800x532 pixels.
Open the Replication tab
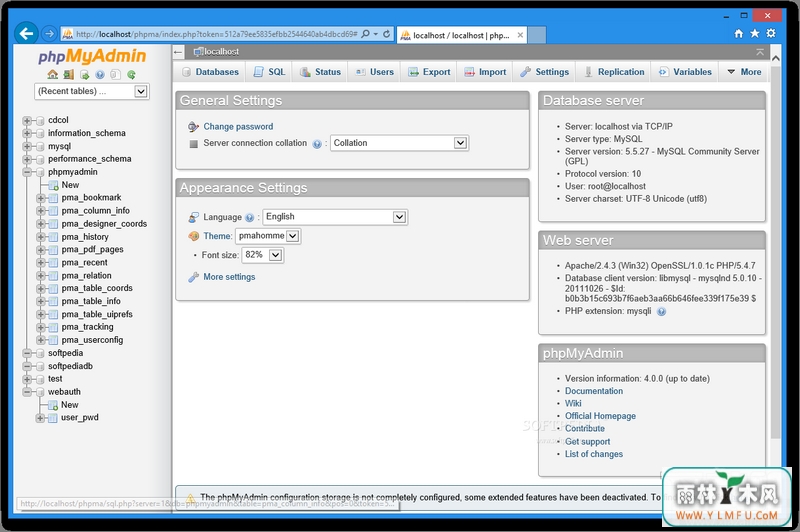(x=615, y=72)
